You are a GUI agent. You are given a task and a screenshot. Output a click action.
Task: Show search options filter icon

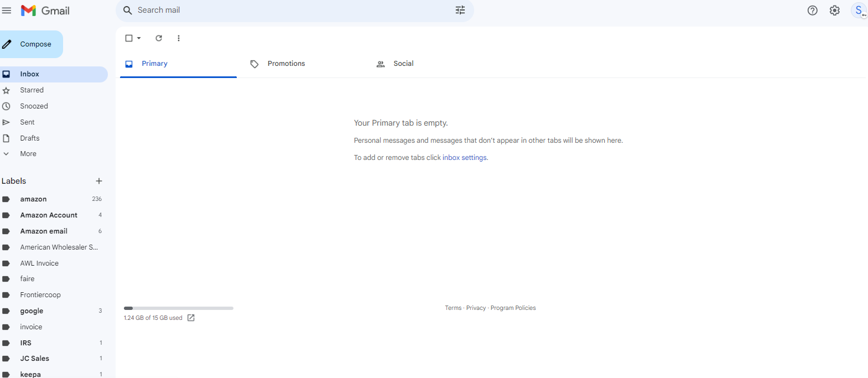460,11
